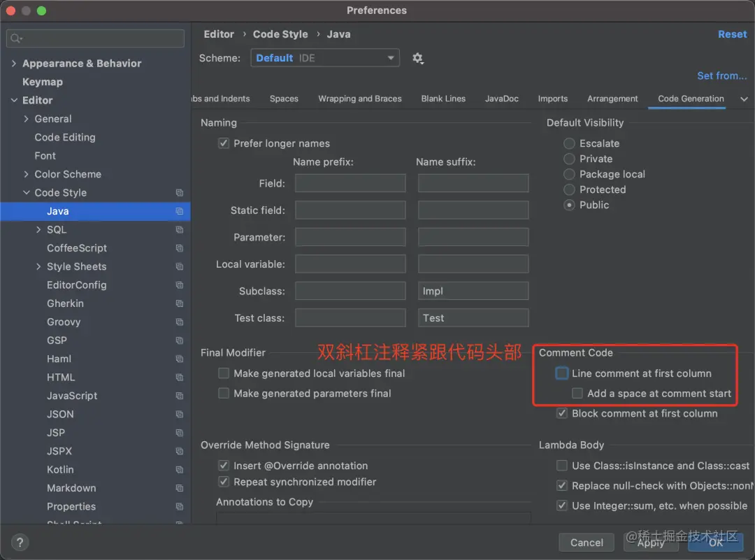Toggle Insert @Override annotation checkbox

click(224, 466)
